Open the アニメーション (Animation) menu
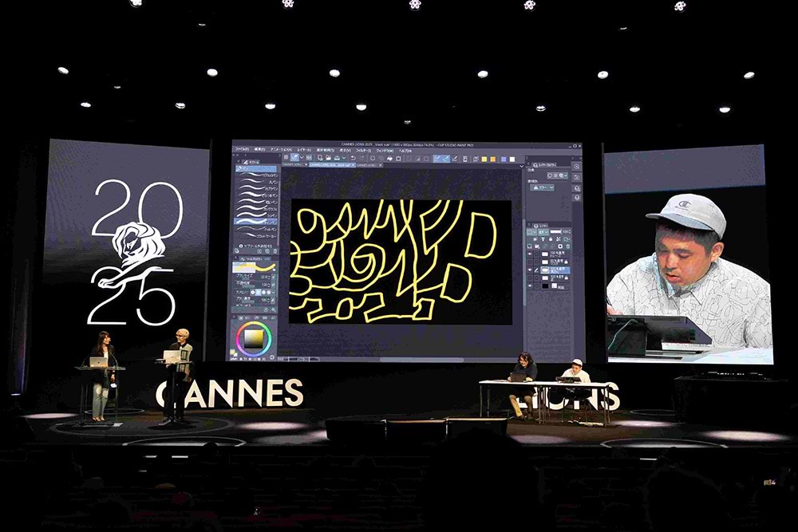This screenshot has width=798, height=532. coord(280,149)
